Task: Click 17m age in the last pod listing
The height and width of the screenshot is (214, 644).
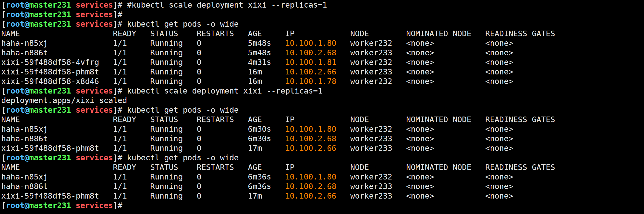Action: (x=255, y=196)
